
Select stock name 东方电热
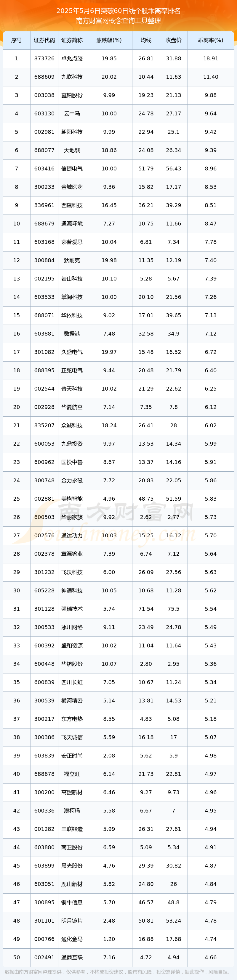pyautogui.click(x=72, y=719)
